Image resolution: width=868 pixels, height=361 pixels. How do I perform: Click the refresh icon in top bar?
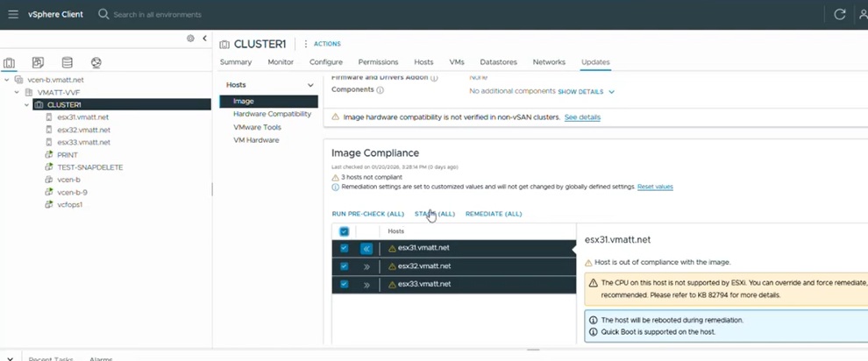[x=839, y=15]
